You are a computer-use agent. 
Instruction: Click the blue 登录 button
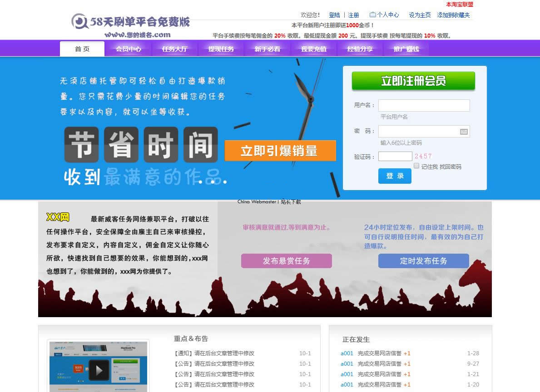pyautogui.click(x=395, y=176)
